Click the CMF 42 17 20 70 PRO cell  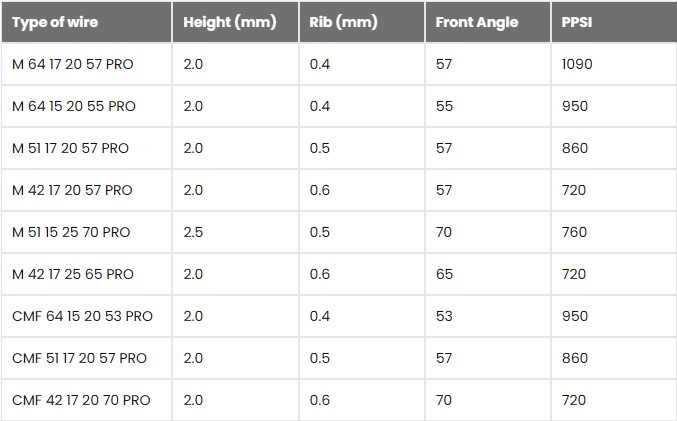click(x=81, y=400)
